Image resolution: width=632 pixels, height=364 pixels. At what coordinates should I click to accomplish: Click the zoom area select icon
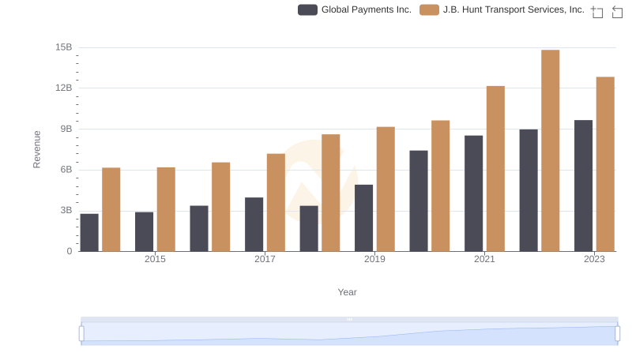coord(597,12)
